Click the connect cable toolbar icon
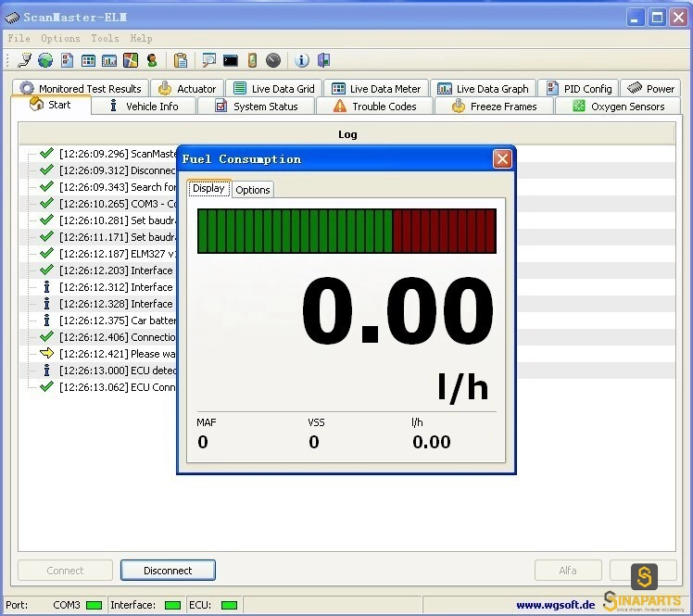Screen dimensions: 693x616 [x=24, y=60]
